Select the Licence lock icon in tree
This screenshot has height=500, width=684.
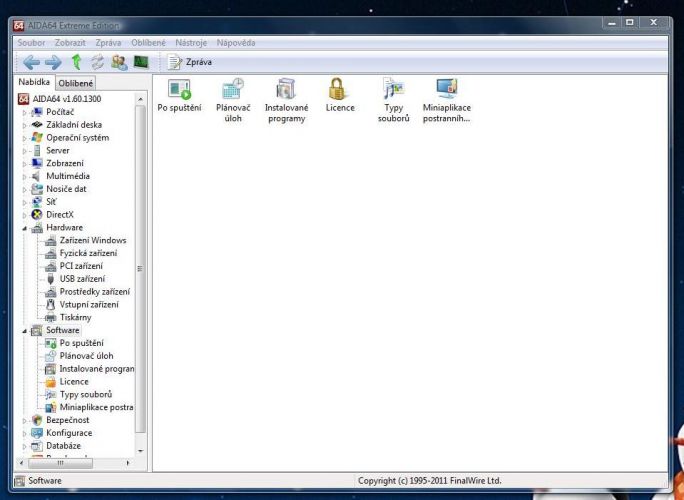click(x=51, y=382)
